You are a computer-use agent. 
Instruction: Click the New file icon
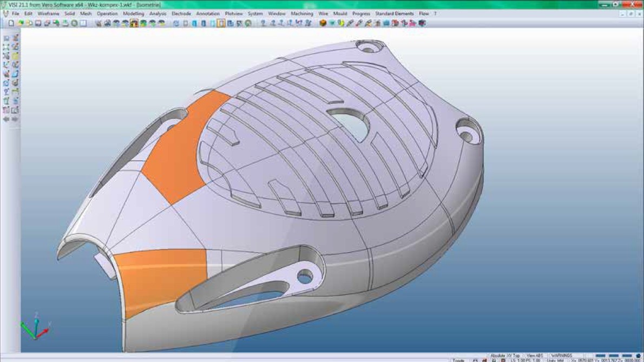11,23
